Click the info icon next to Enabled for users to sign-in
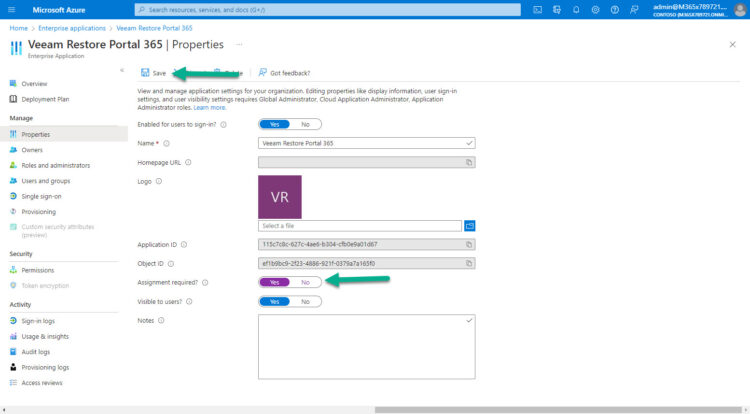This screenshot has height=414, width=750. (223, 124)
